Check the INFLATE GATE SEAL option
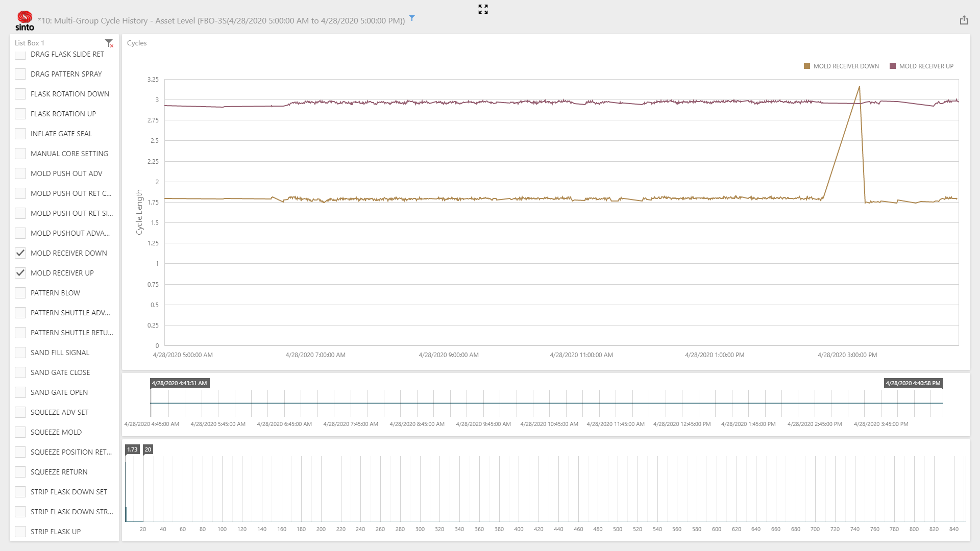Screen dimensions: 980x551 click(20, 133)
